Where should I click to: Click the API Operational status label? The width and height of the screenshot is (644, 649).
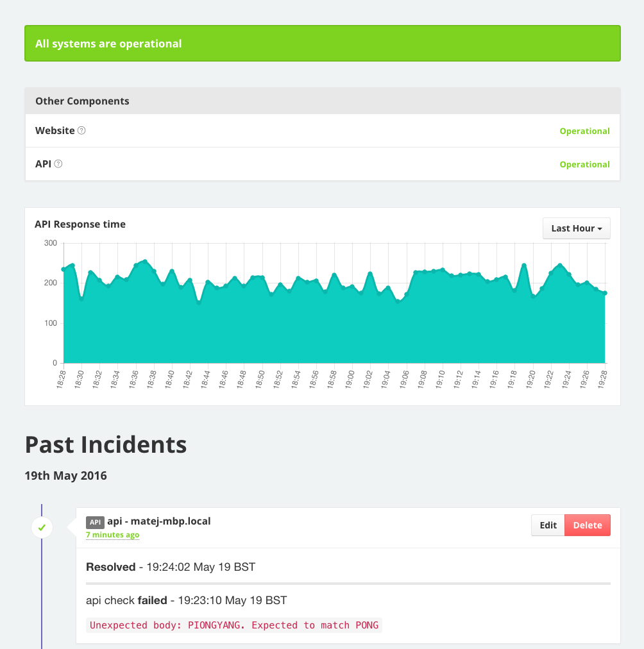coord(584,164)
